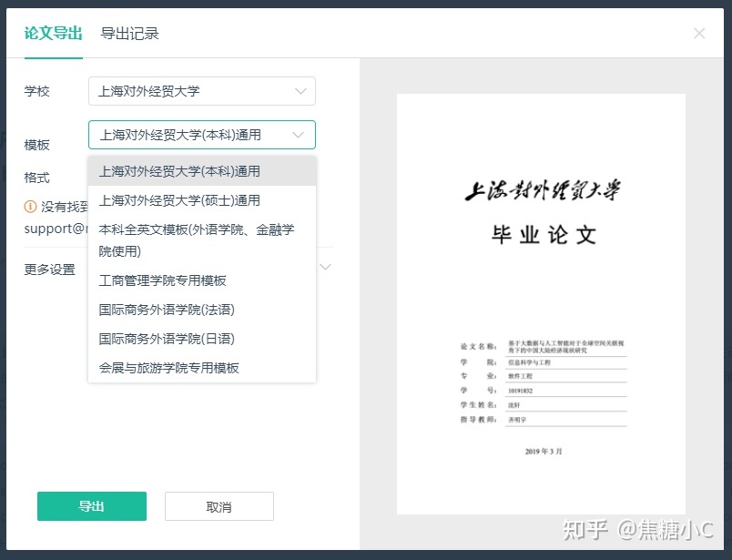Open the 学校 dropdown
The image size is (732, 560).
coord(201,91)
